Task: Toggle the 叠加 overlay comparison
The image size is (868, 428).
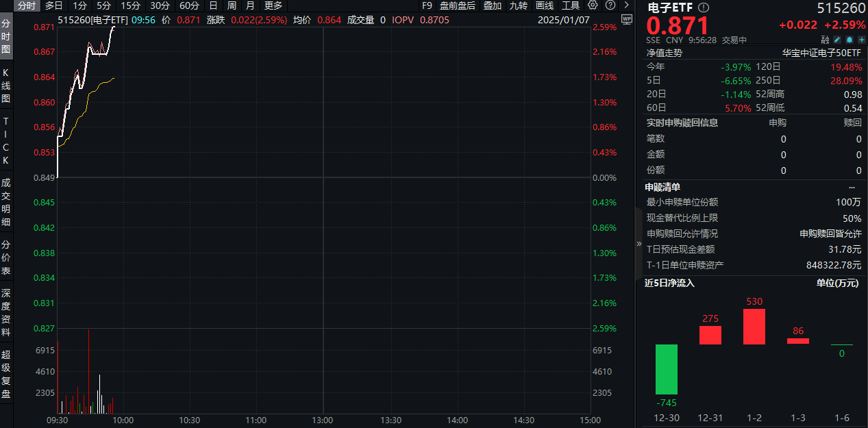Action: coord(492,5)
